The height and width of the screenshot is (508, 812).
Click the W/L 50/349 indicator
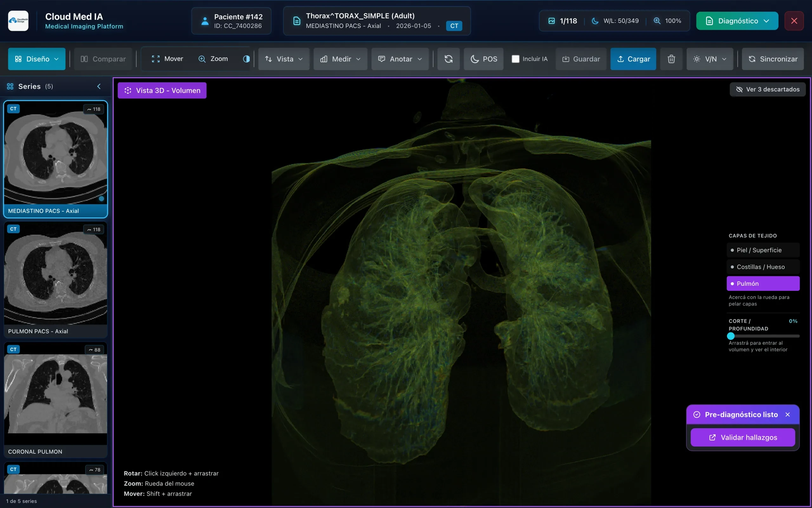[615, 21]
